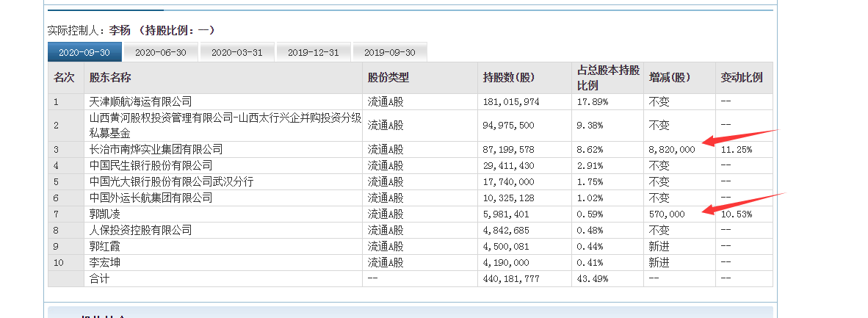Click holdings value 17,740,000
868x318 pixels.
[509, 182]
